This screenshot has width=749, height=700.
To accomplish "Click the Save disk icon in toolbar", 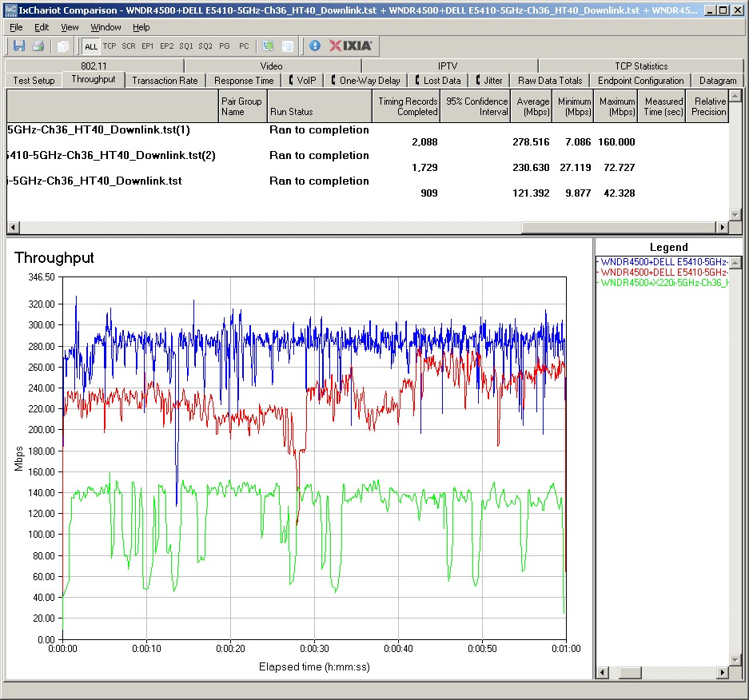I will point(19,46).
